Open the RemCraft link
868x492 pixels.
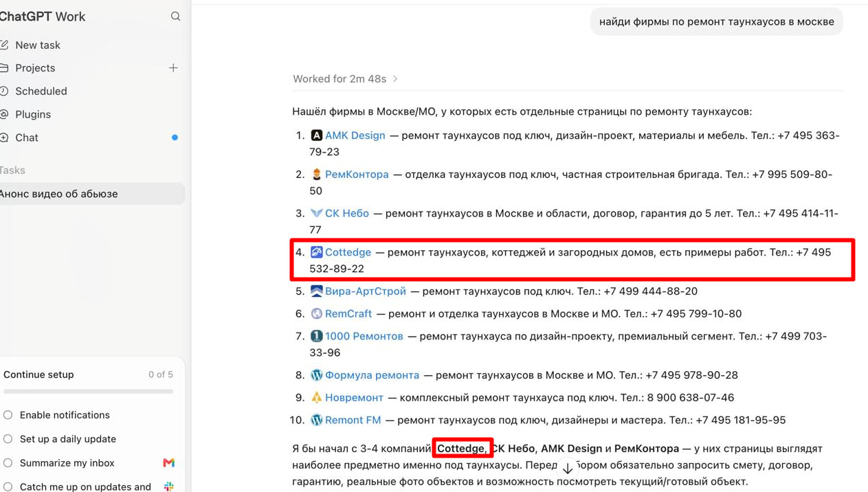point(348,313)
